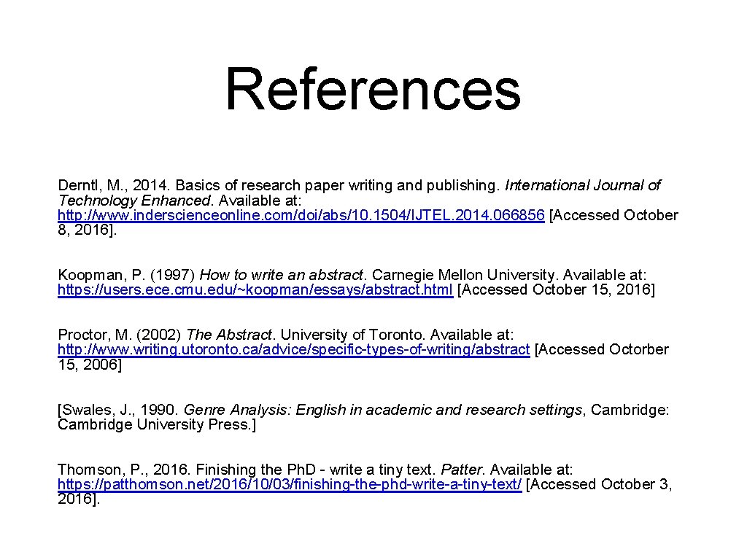This screenshot has height=560, width=747.
Task: Click '[Accessed Octorber' text
Action: [x=602, y=349]
